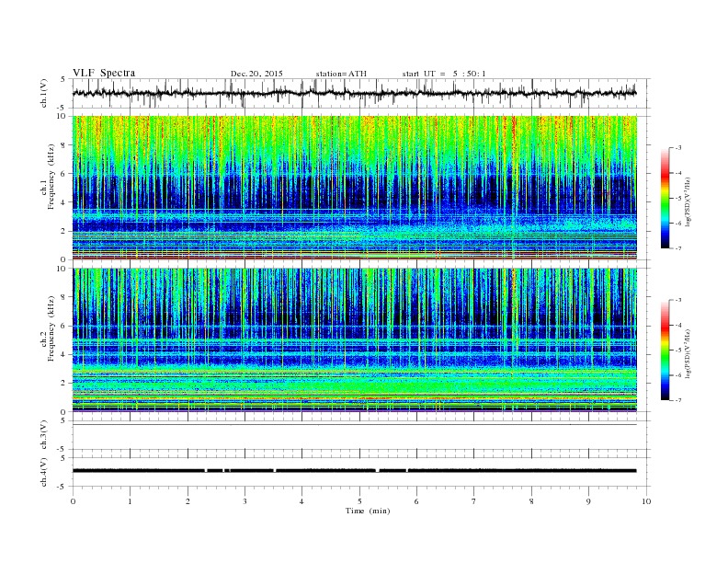Click the 'ch.4(V)' axis label
728x563 pixels.
[44, 472]
